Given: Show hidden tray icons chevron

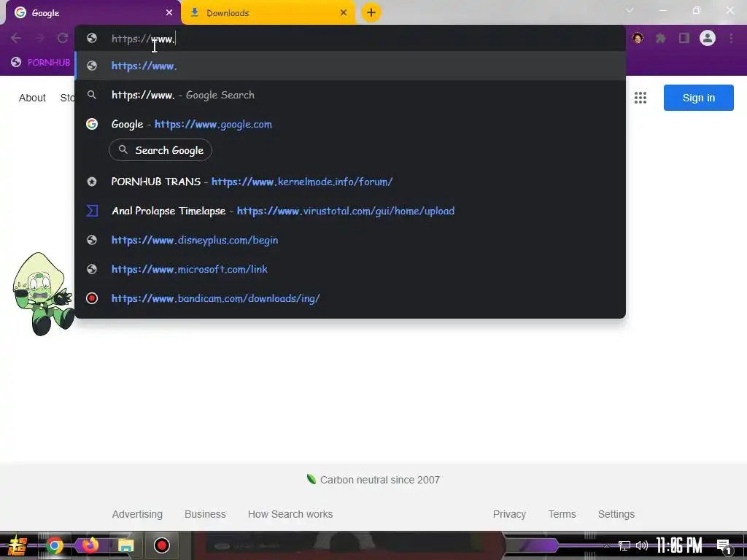Looking at the screenshot, I should [x=606, y=545].
